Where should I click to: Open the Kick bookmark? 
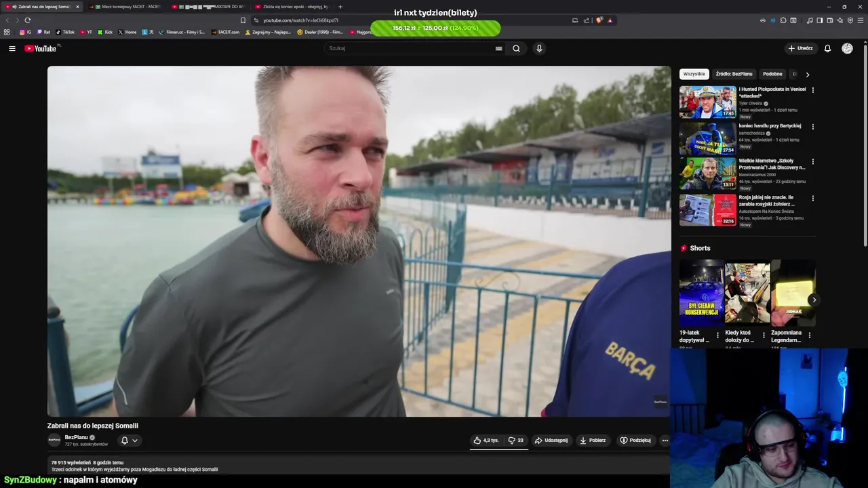click(105, 32)
